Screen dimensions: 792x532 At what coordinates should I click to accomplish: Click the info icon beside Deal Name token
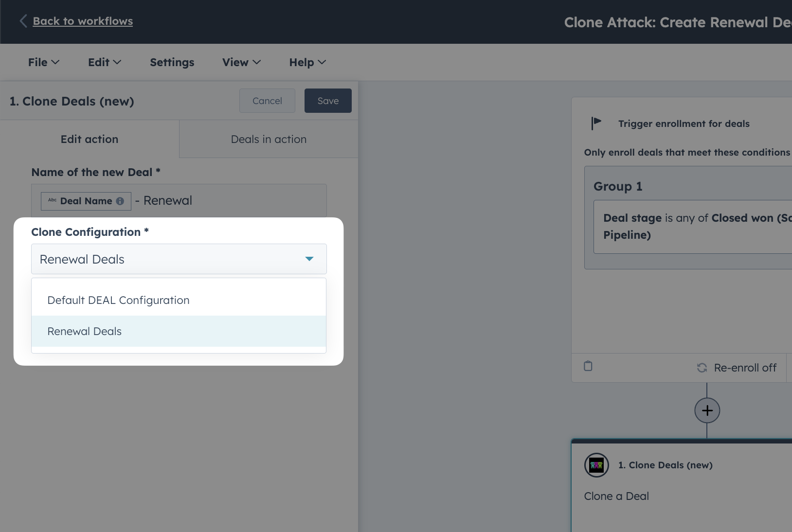tap(120, 201)
